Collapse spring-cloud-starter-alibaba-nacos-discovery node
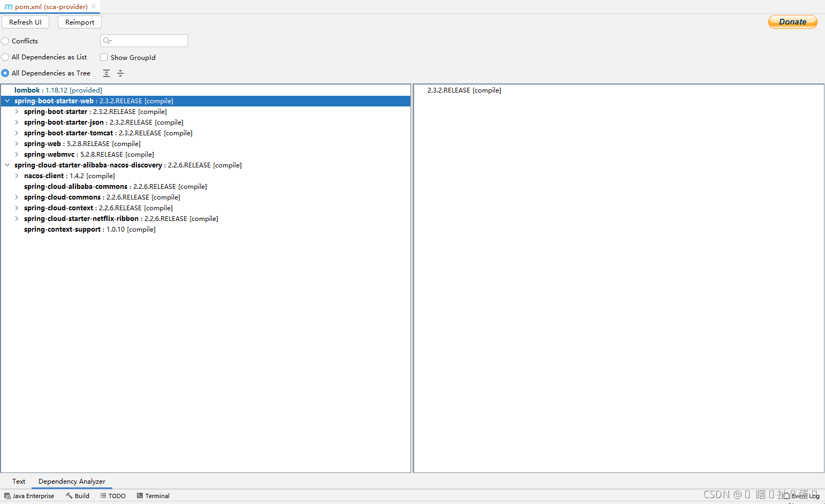The height and width of the screenshot is (504, 825). click(7, 165)
